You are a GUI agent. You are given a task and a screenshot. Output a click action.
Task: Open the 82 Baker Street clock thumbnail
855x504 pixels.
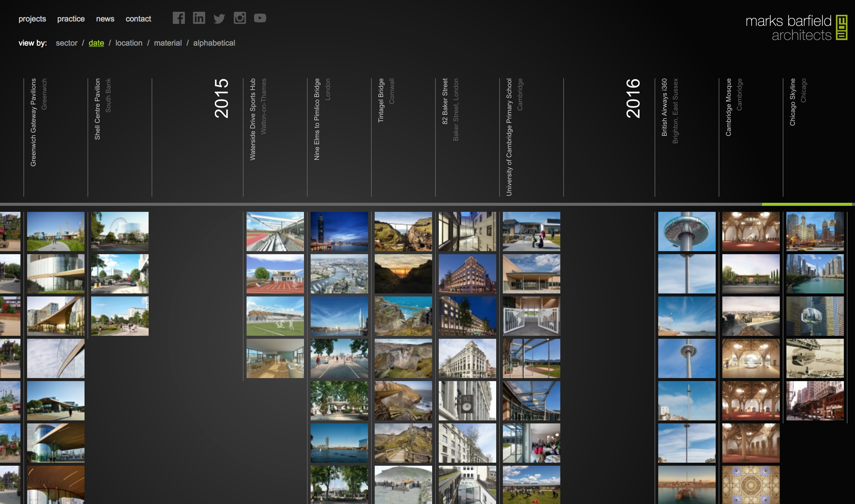point(467,401)
